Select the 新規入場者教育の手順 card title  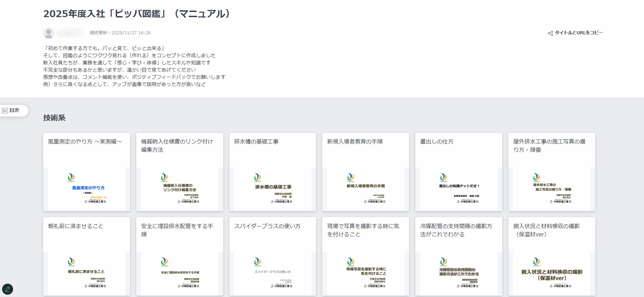[x=355, y=141]
